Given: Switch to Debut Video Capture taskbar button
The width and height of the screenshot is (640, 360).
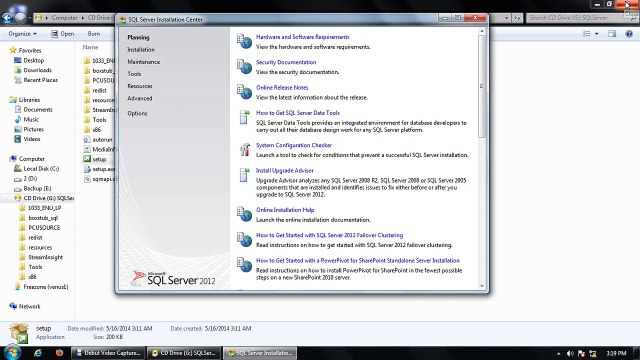Looking at the screenshot, I should (108, 353).
